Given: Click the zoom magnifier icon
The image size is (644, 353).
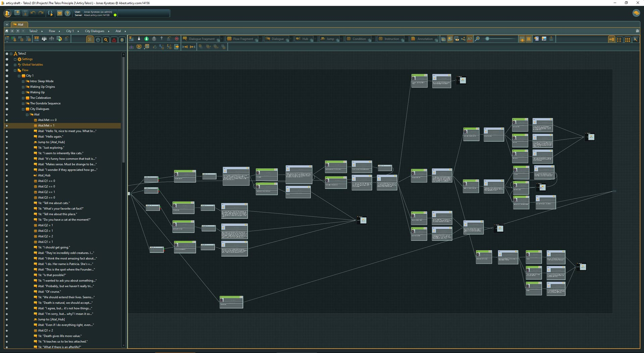Looking at the screenshot, I should [x=477, y=39].
